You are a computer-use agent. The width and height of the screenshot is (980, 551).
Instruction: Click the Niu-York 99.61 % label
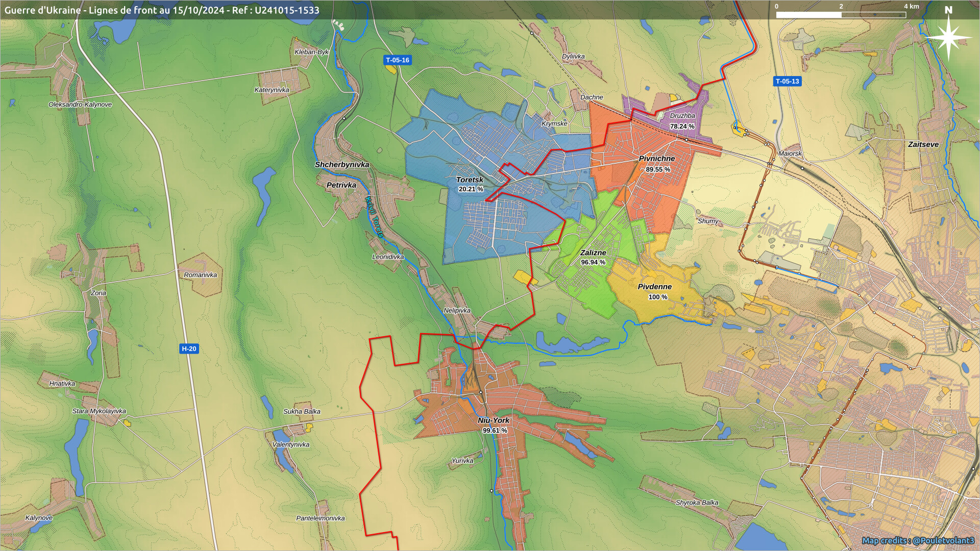pos(494,425)
